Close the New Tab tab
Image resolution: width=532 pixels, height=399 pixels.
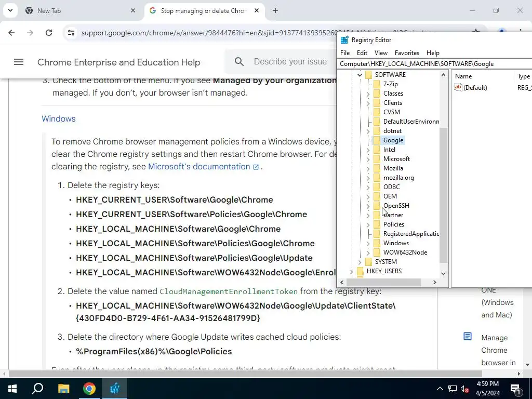pyautogui.click(x=133, y=10)
